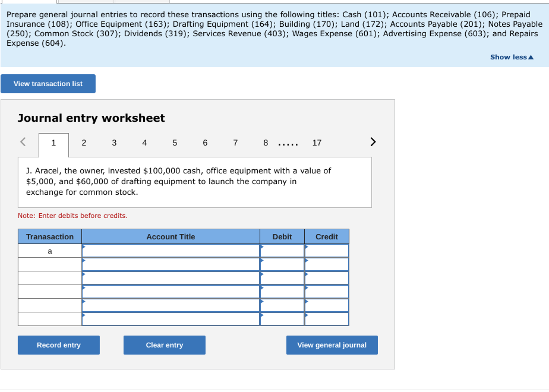Select transaction tab 1
The width and height of the screenshot is (549, 392).
coord(53,143)
